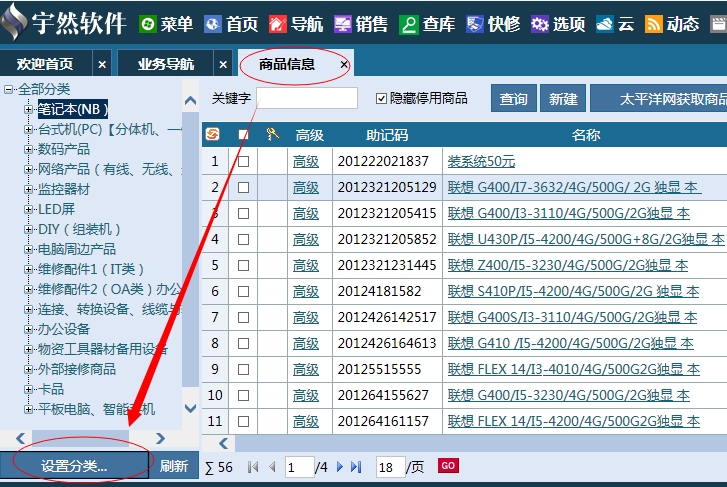
Task: Expand the DIY（组装机） category
Action: pos(28,229)
